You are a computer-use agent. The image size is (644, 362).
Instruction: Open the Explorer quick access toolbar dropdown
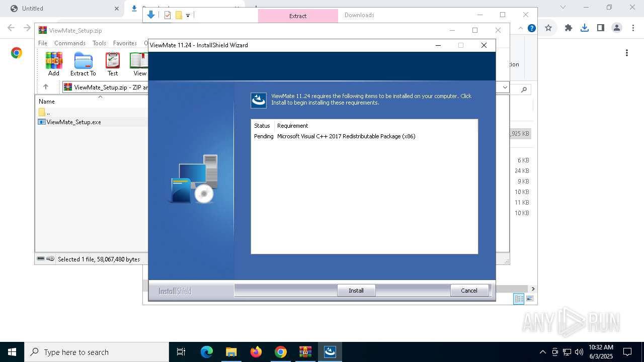pyautogui.click(x=188, y=16)
